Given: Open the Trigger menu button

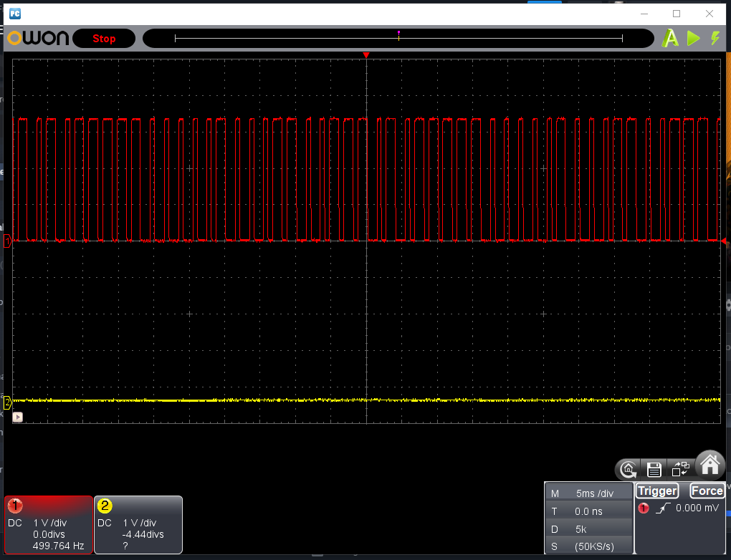Looking at the screenshot, I should tap(657, 491).
